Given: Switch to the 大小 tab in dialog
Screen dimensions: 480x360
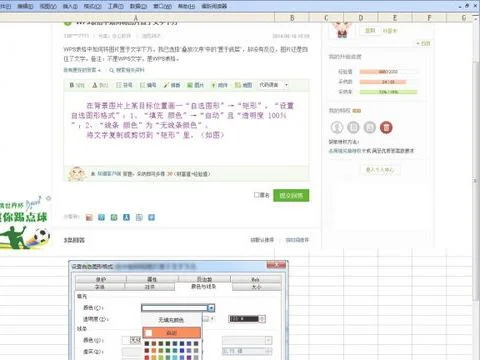Looking at the screenshot, I should pos(256,287).
